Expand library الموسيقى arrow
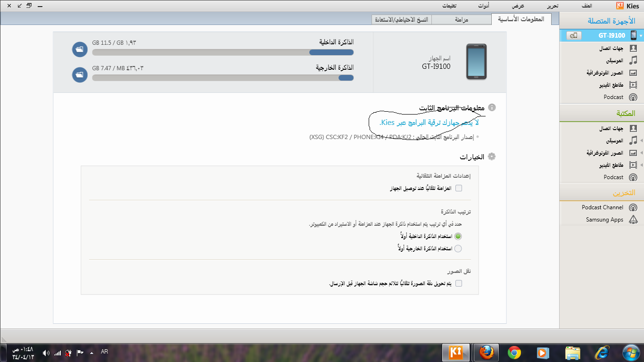 pyautogui.click(x=641, y=140)
